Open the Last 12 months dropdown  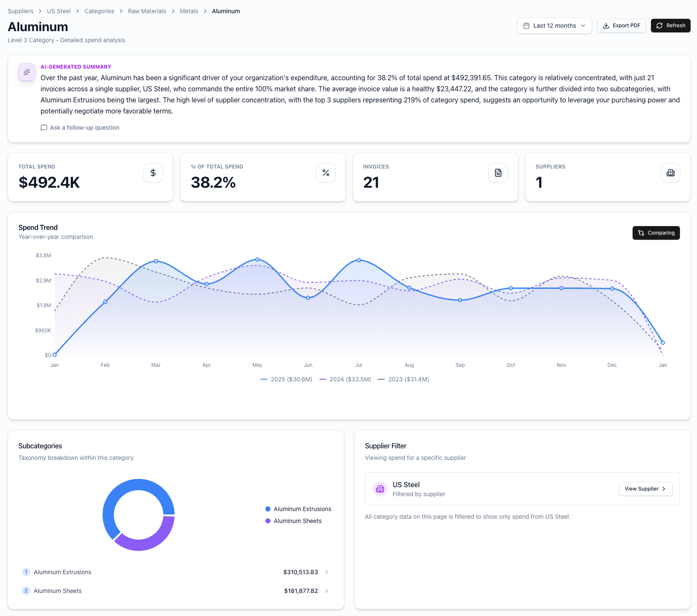point(555,26)
